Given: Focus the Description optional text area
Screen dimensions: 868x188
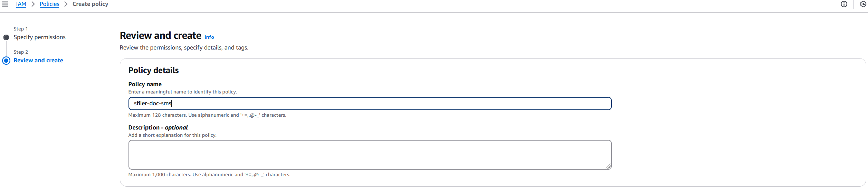Looking at the screenshot, I should 370,155.
